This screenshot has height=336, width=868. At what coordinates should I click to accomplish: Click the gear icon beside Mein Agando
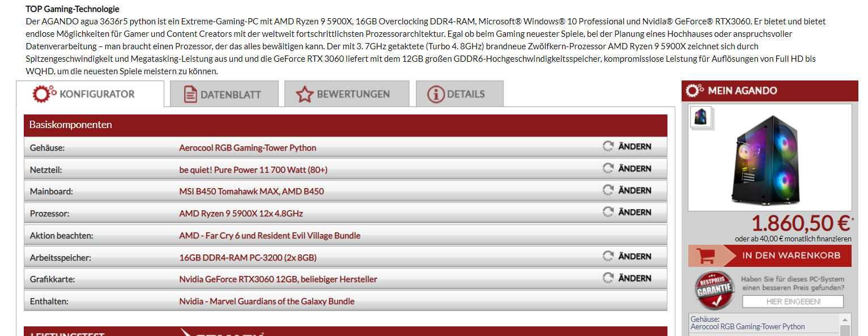click(x=695, y=90)
